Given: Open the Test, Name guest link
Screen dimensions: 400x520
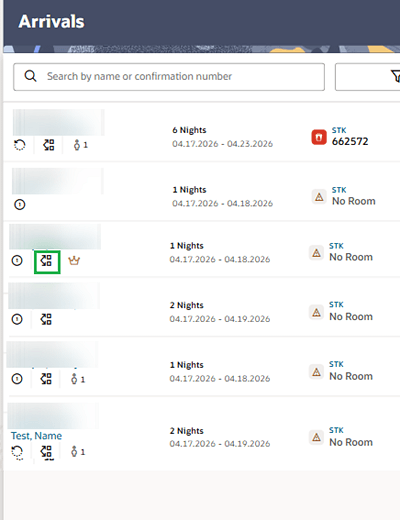Looking at the screenshot, I should [x=36, y=436].
